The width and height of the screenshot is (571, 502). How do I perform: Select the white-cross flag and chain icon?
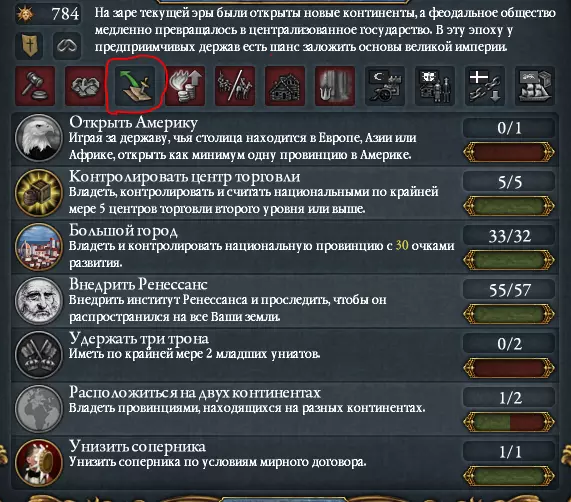pyautogui.click(x=485, y=86)
